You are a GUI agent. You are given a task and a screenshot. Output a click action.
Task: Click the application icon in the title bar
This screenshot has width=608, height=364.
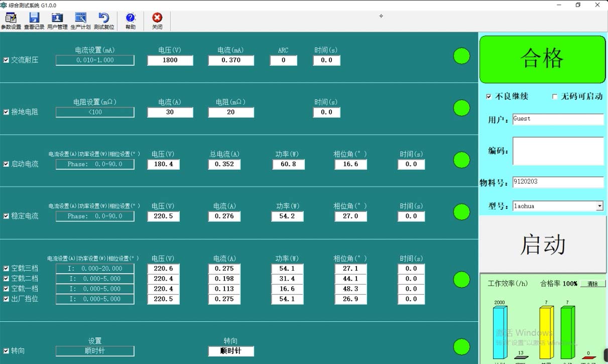click(5, 5)
